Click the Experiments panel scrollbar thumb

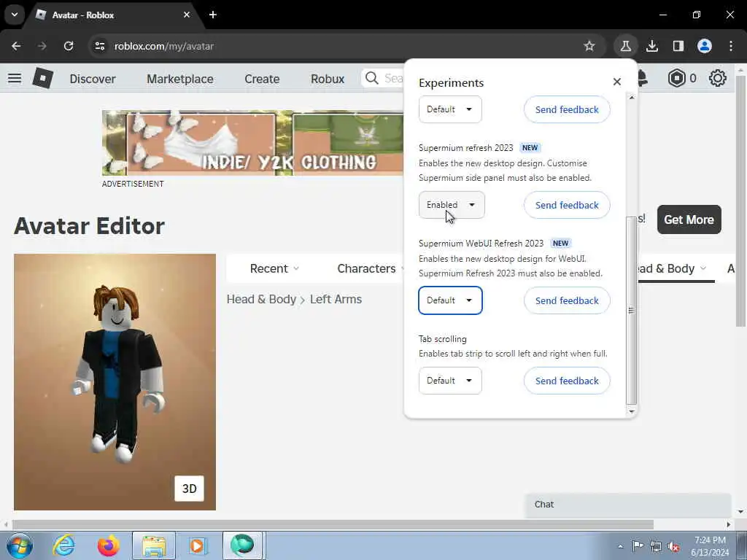coord(631,310)
